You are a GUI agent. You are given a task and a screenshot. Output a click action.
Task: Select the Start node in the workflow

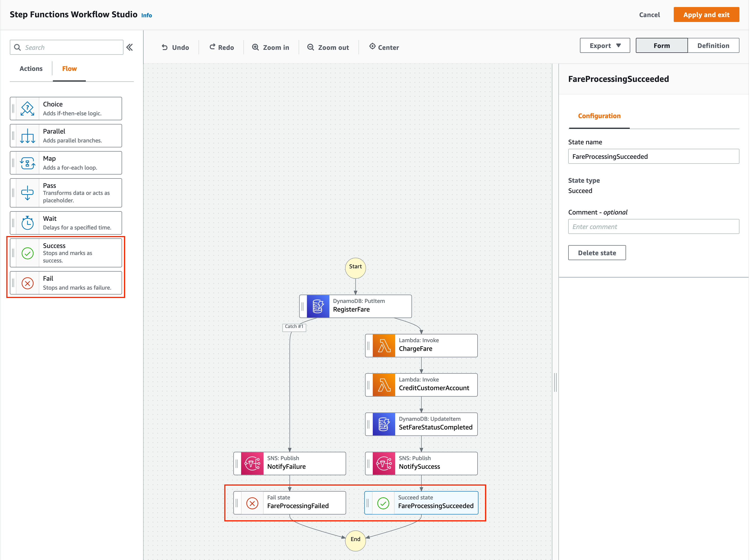pyautogui.click(x=355, y=268)
